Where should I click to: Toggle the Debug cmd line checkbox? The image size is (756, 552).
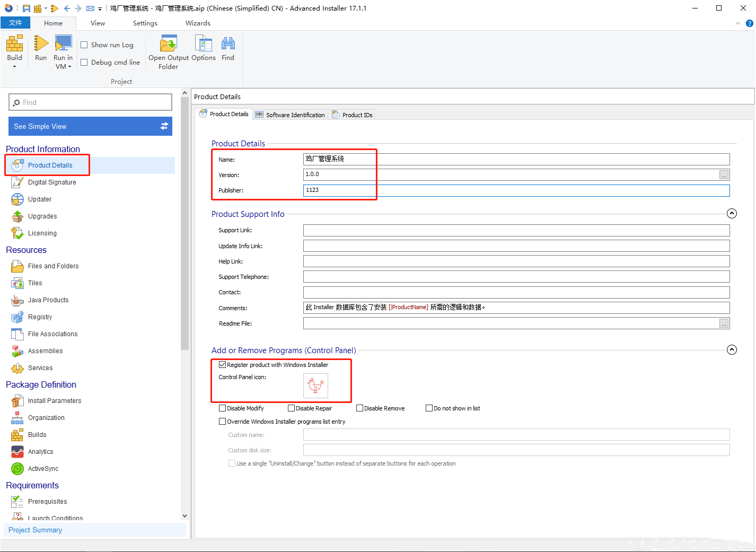point(84,63)
